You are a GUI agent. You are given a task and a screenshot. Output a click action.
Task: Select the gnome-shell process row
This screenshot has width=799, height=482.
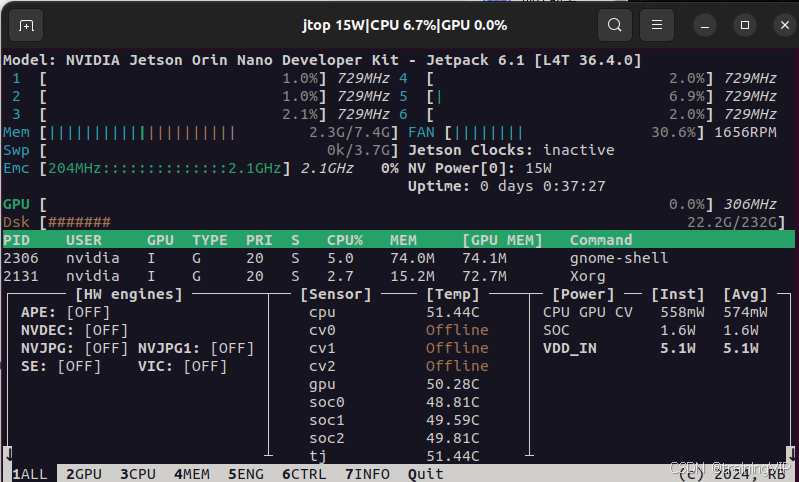click(398, 258)
